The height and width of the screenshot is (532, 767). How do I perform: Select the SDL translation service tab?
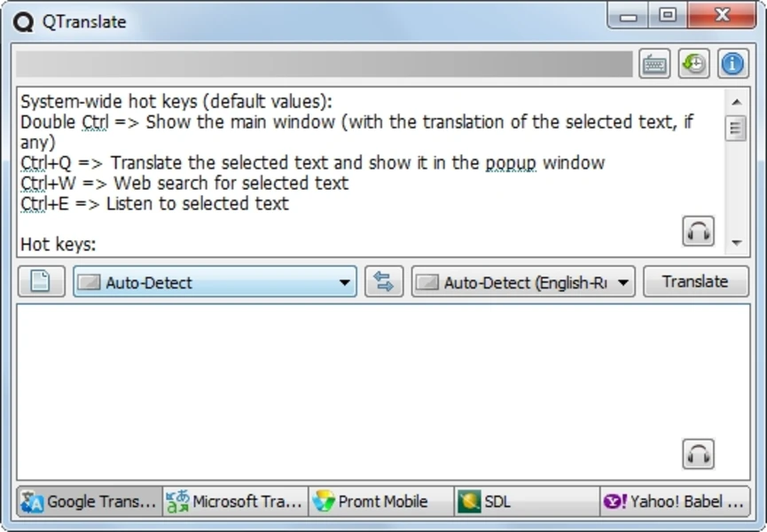pos(527,502)
